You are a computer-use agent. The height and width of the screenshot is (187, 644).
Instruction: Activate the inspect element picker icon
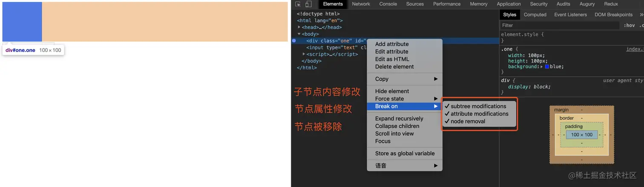point(298,4)
